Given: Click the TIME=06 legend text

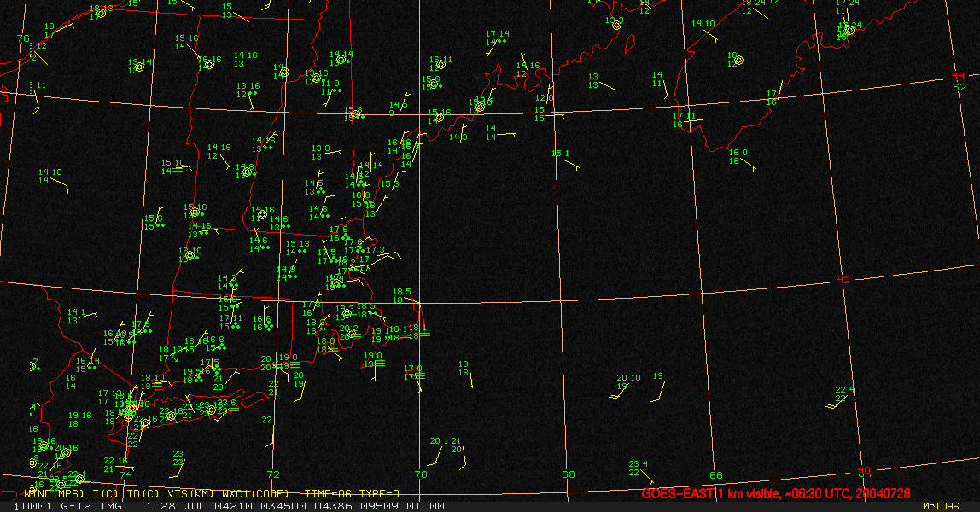Looking at the screenshot, I should pos(326,494).
